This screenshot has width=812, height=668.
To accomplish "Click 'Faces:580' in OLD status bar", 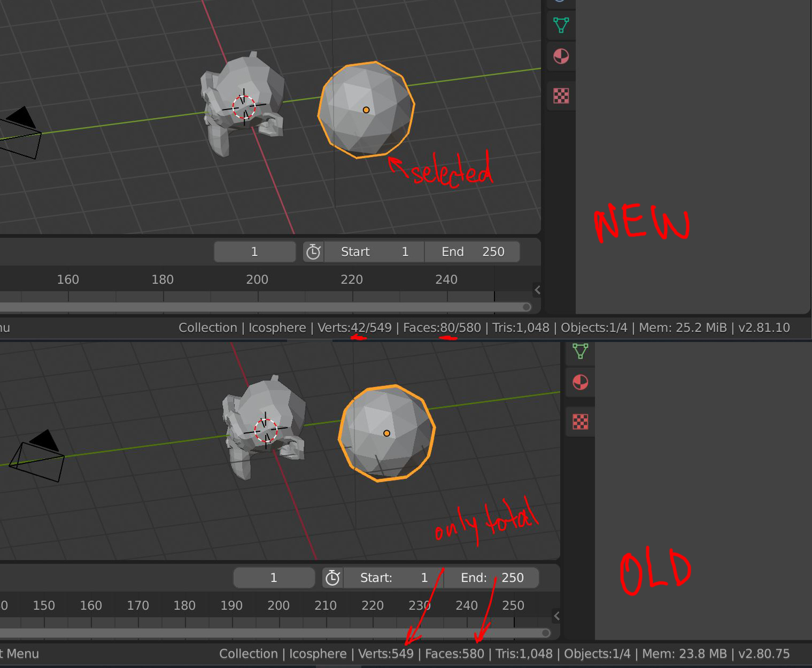I will (x=454, y=654).
